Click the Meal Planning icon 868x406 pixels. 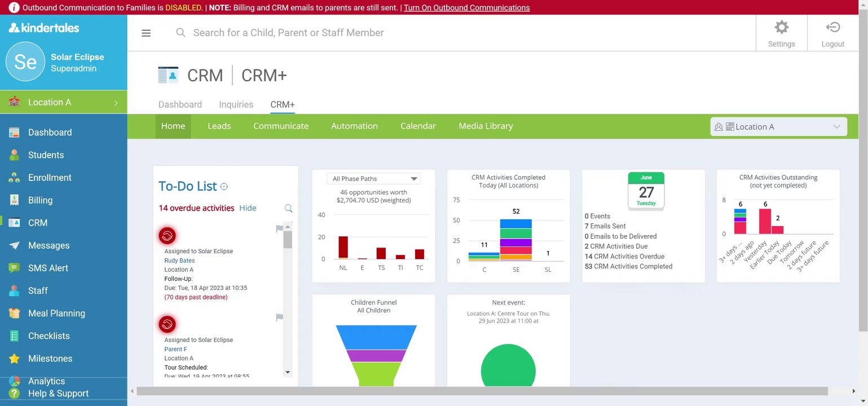pos(15,313)
